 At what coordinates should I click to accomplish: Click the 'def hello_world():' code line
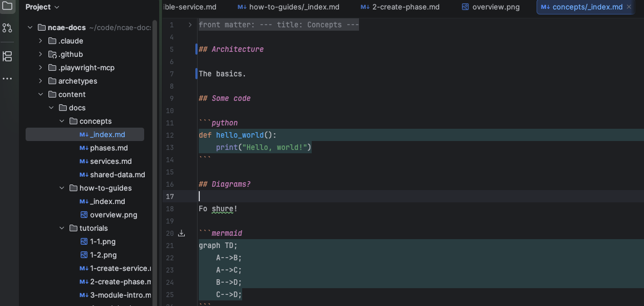point(238,135)
